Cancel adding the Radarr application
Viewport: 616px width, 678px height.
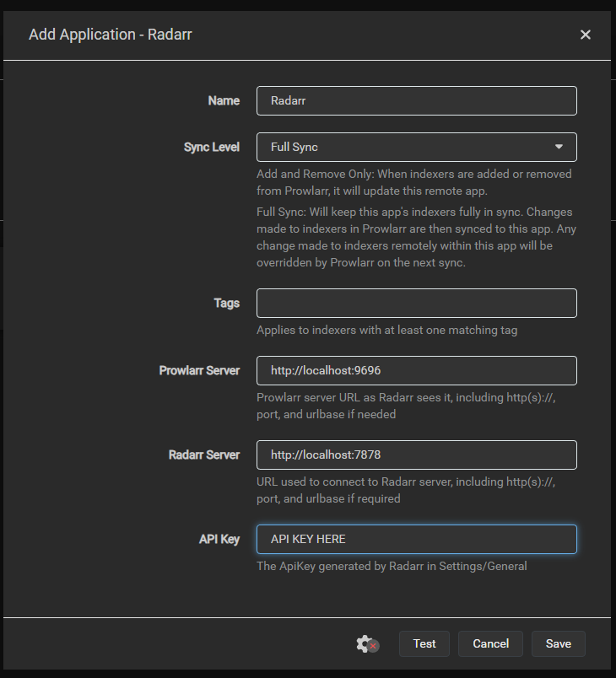click(490, 643)
